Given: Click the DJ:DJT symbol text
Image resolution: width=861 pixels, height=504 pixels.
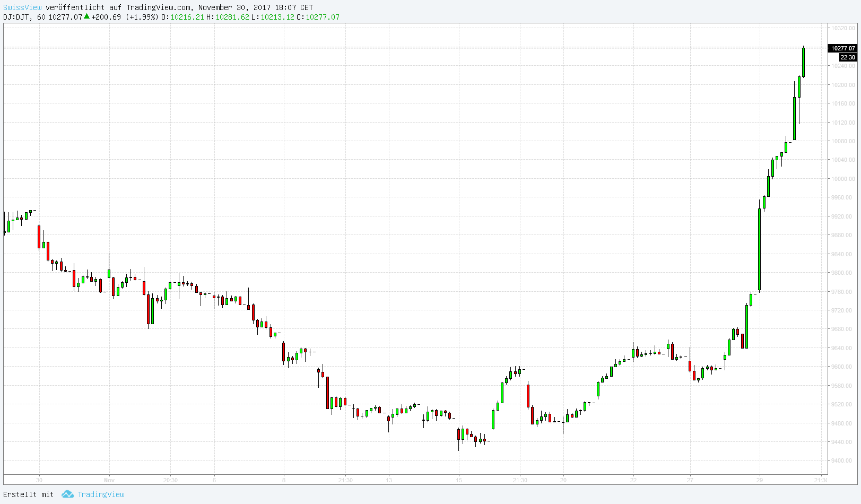Looking at the screenshot, I should (16, 17).
